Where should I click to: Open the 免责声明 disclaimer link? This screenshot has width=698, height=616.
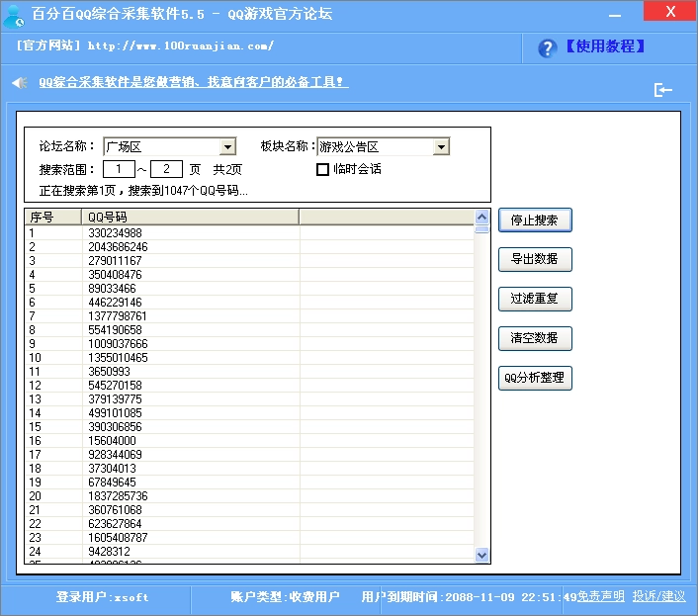pyautogui.click(x=600, y=596)
